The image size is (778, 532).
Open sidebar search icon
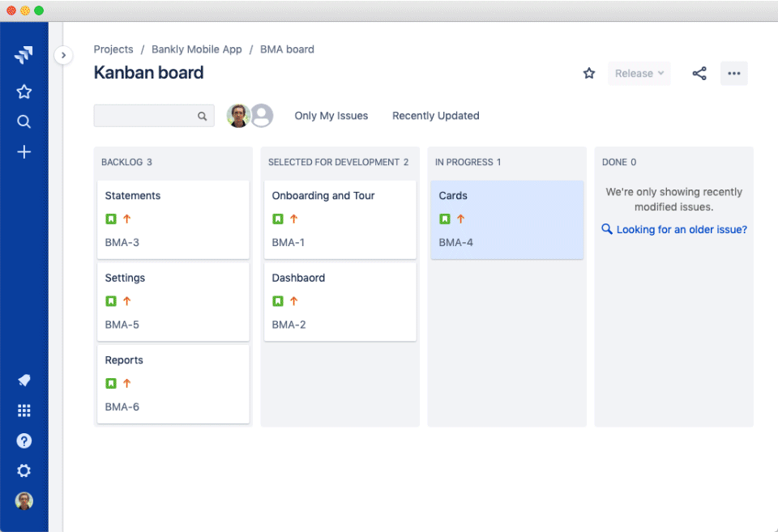coord(24,122)
